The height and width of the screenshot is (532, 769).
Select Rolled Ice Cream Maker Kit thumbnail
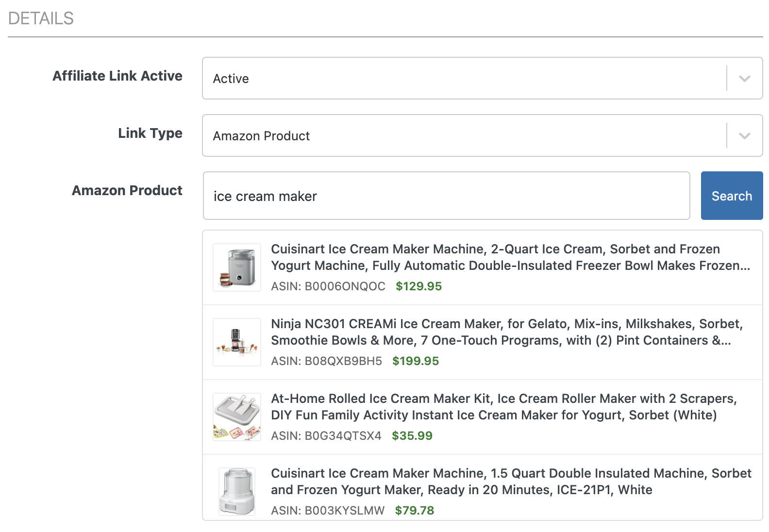(x=237, y=417)
